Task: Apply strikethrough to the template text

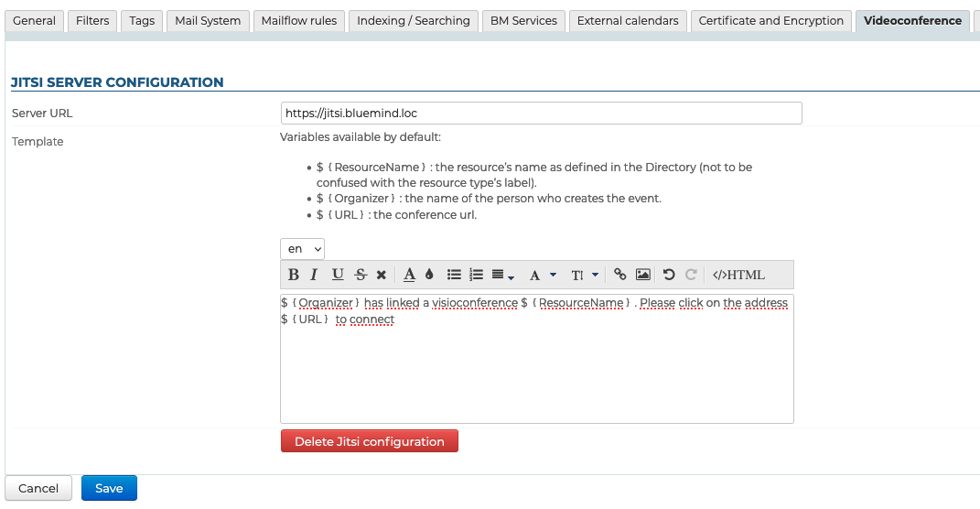Action: [361, 275]
